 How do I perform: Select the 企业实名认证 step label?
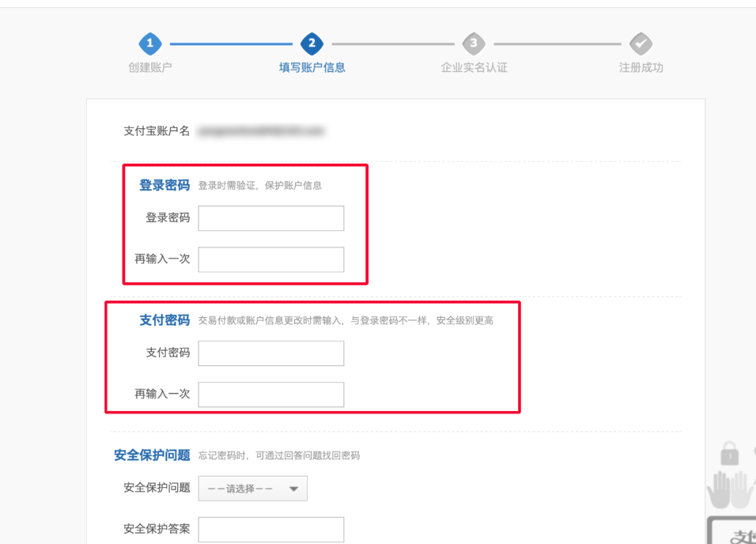point(473,67)
